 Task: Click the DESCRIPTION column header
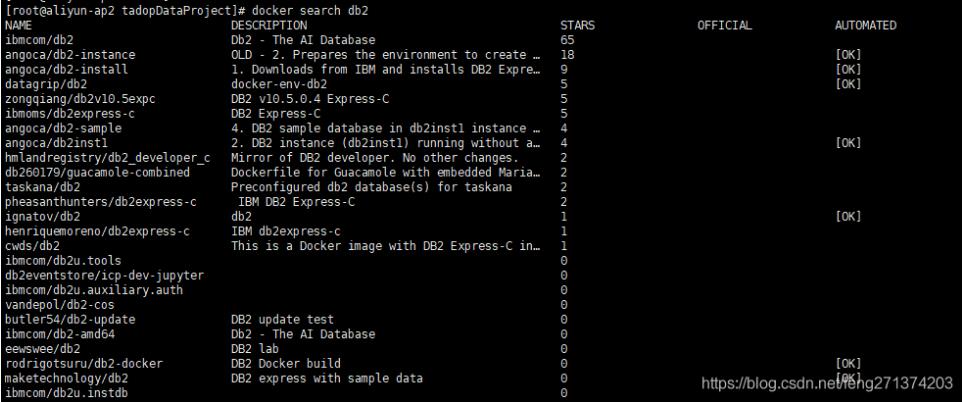(x=268, y=24)
